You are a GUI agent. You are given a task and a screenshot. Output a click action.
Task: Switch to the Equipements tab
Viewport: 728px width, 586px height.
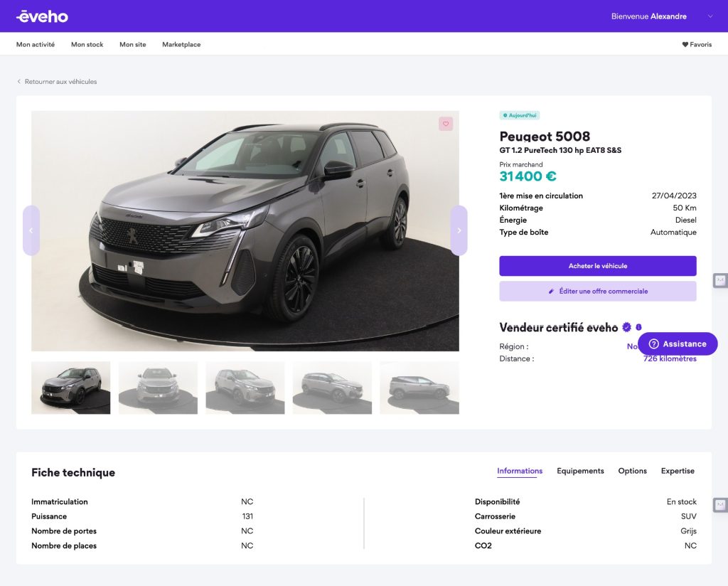pos(580,471)
